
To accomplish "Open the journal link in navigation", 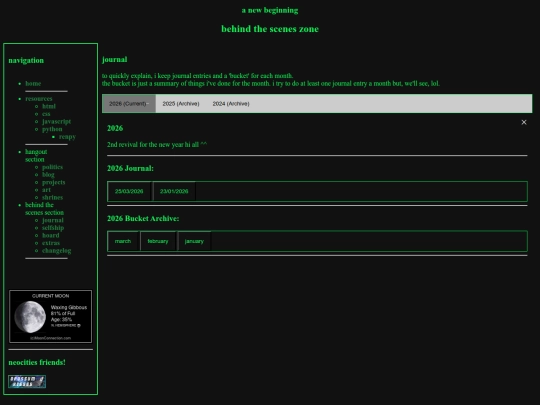I will pyautogui.click(x=53, y=220).
